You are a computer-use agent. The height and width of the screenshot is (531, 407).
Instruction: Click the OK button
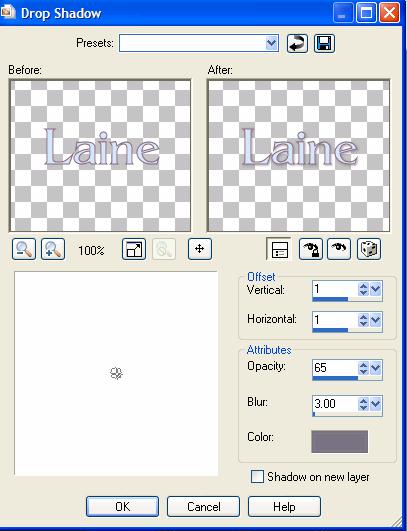point(122,507)
